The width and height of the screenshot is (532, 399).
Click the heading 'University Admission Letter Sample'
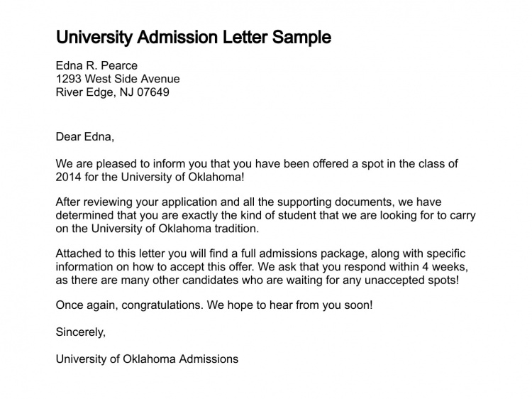tap(194, 38)
